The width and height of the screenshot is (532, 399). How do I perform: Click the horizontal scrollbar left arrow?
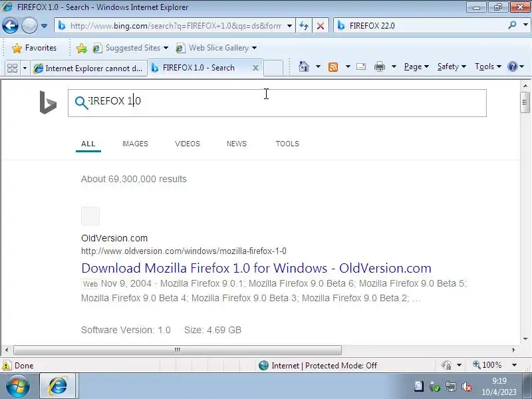tap(7, 350)
